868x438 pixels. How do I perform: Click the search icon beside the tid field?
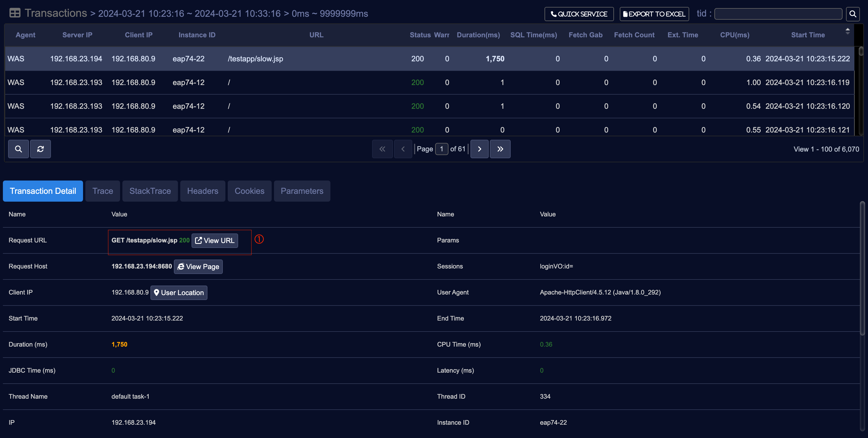pyautogui.click(x=852, y=14)
